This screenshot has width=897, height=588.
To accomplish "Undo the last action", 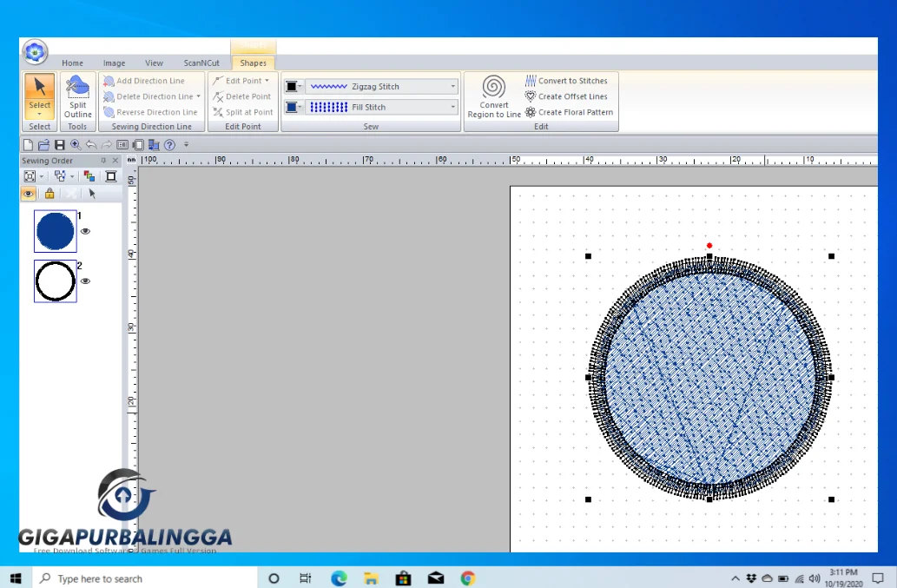I will pos(91,145).
